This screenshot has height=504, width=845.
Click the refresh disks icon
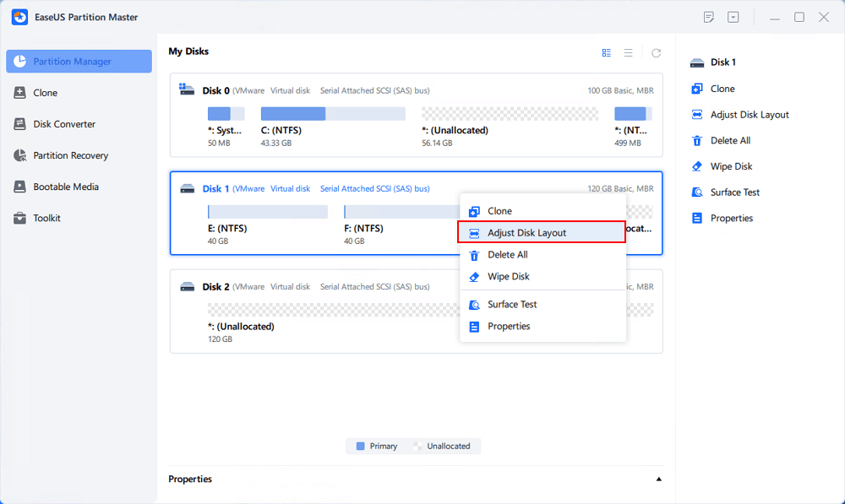pyautogui.click(x=657, y=52)
